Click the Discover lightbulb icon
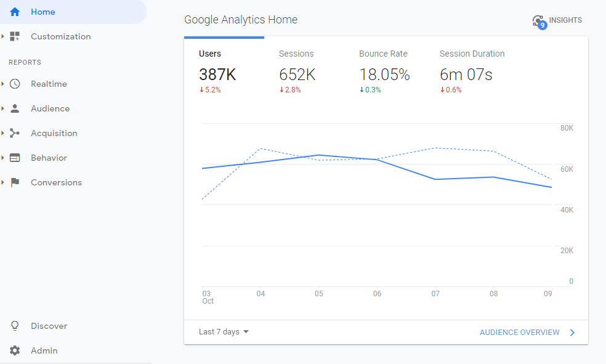The width and height of the screenshot is (606, 364). 15,326
